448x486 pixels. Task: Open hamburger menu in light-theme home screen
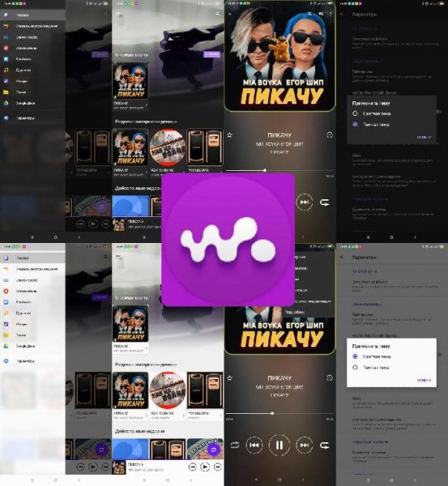118,257
